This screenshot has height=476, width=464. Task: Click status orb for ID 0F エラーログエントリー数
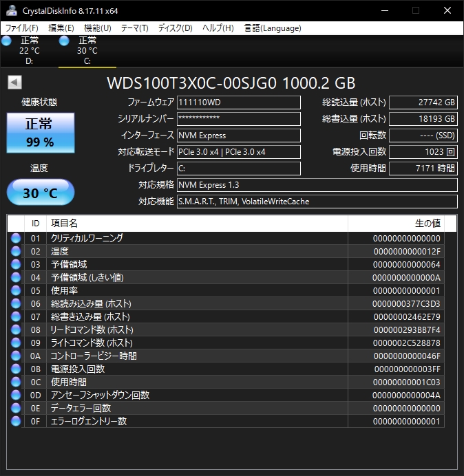(16, 421)
